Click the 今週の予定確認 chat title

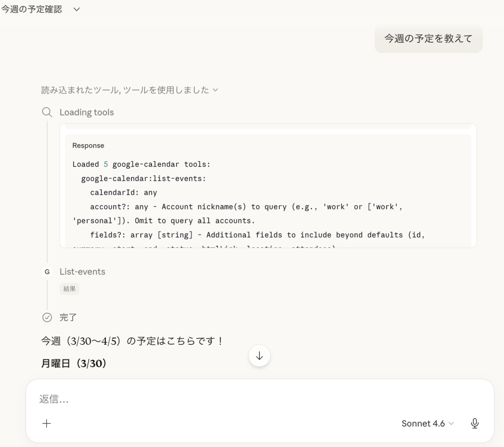point(31,9)
